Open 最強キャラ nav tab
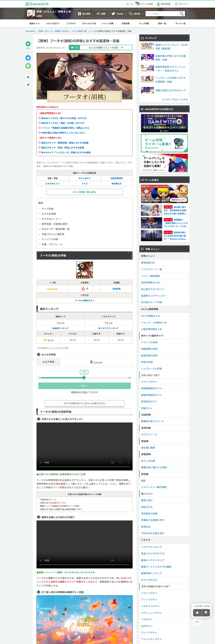 [34, 24]
